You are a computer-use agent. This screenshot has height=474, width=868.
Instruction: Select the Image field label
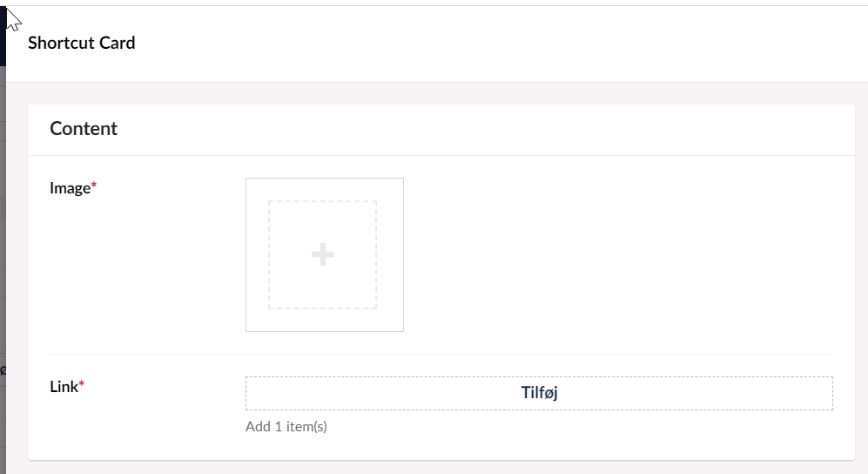click(70, 188)
